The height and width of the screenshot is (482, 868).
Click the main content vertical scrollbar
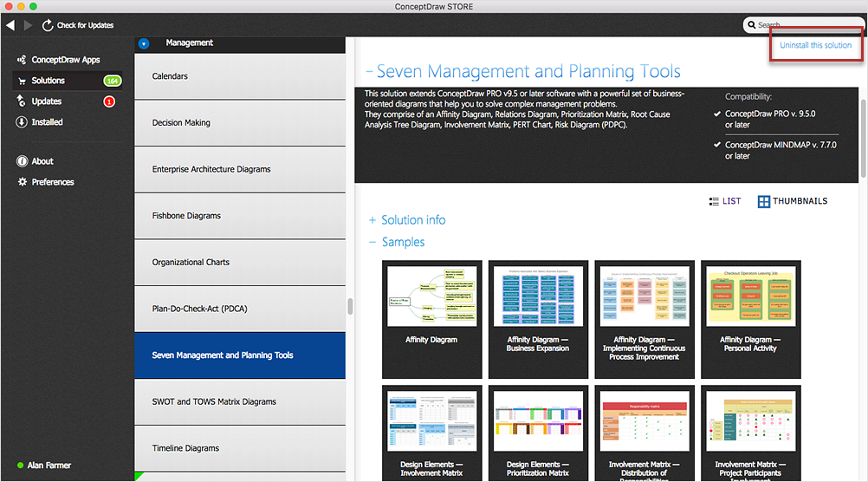tap(863, 139)
